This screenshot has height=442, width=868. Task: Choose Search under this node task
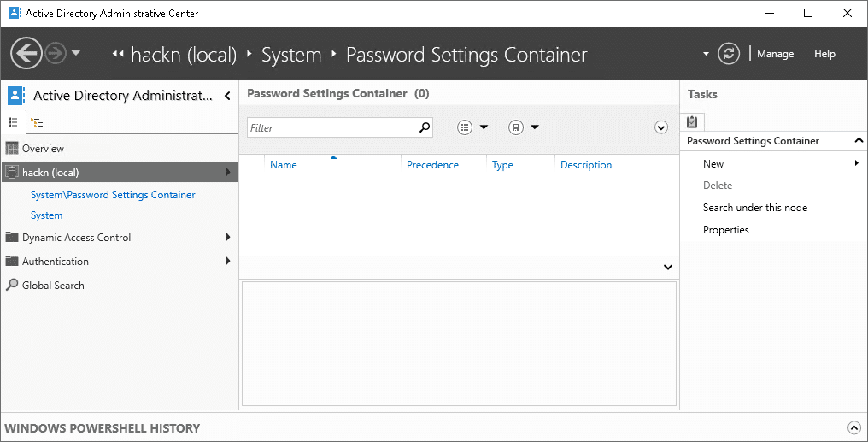(x=755, y=208)
